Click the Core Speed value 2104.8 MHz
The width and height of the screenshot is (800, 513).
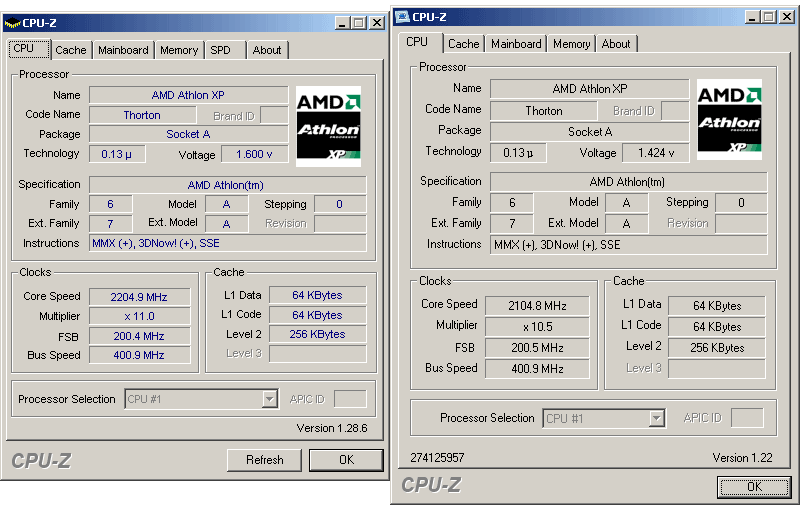(537, 305)
